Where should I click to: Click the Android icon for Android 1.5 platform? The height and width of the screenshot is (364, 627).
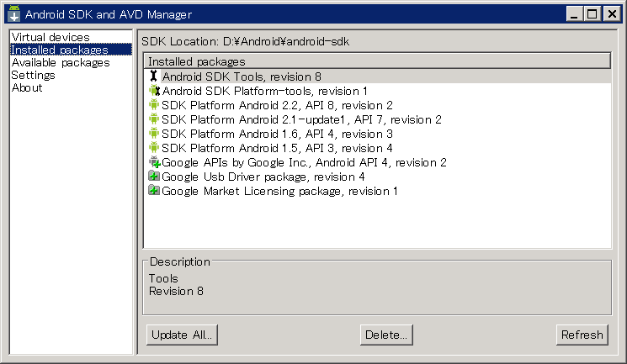(153, 148)
